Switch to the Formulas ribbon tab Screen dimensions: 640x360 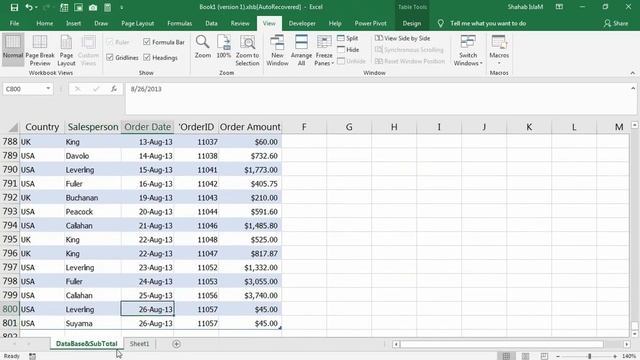point(180,24)
